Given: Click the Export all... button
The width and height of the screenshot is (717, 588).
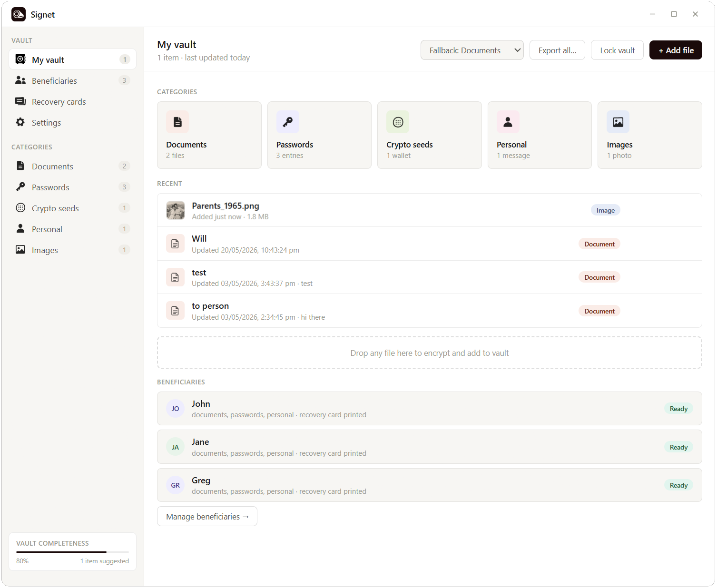Looking at the screenshot, I should tap(557, 50).
